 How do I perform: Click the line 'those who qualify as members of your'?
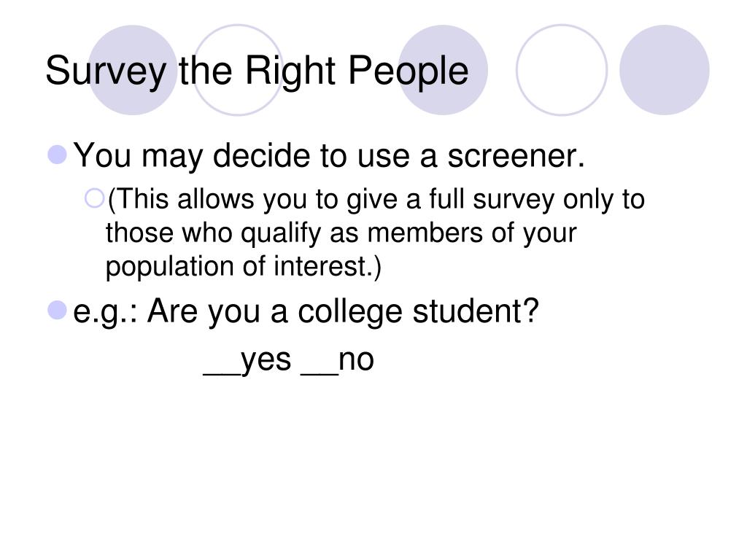[341, 234]
